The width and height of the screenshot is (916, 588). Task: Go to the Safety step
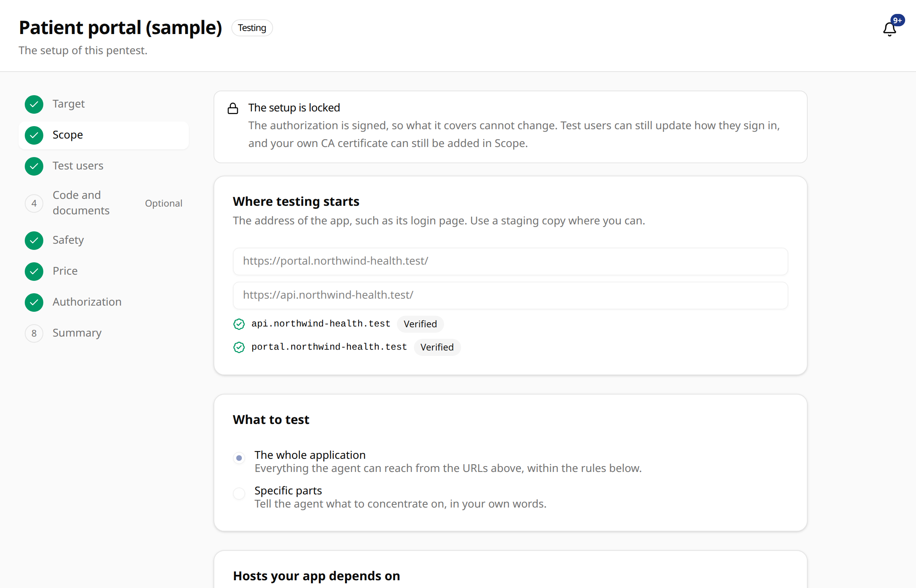104,240
